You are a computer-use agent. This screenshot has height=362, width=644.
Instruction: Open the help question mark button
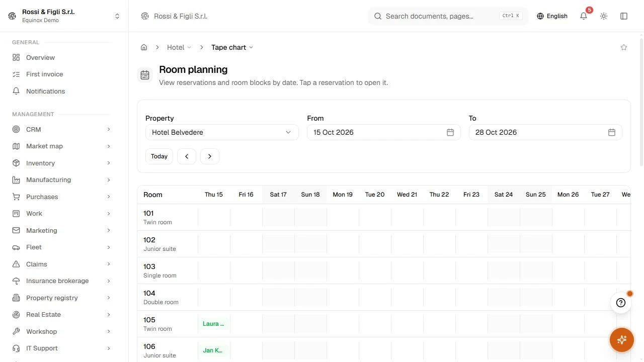click(x=621, y=303)
